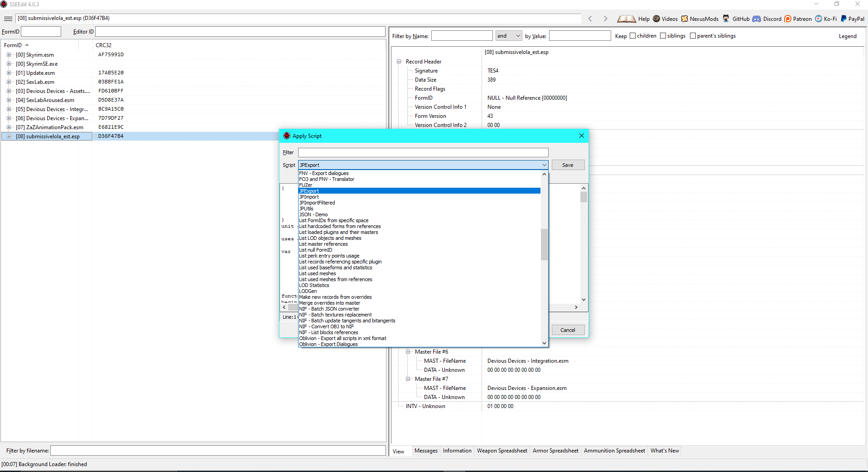Image resolution: width=868 pixels, height=472 pixels.
Task: Open the hamburger main menu icon
Action: (x=8, y=19)
